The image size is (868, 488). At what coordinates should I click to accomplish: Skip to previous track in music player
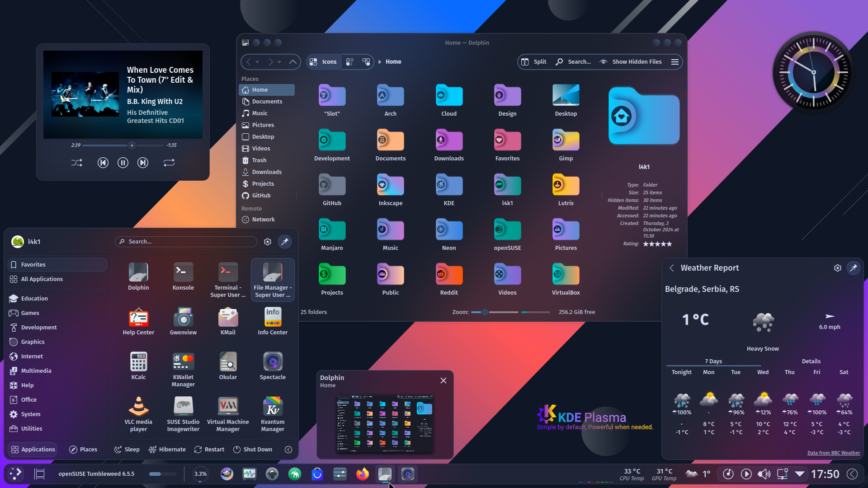tap(103, 163)
